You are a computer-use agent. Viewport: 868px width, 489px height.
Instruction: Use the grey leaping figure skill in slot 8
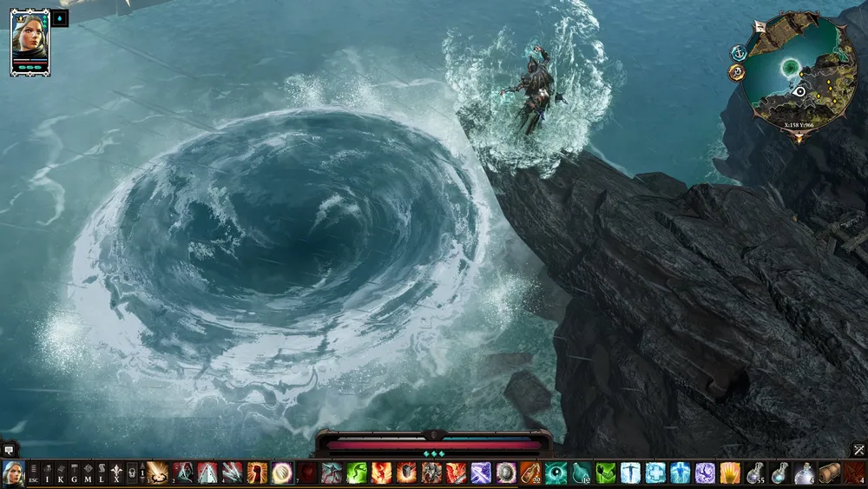[332, 473]
